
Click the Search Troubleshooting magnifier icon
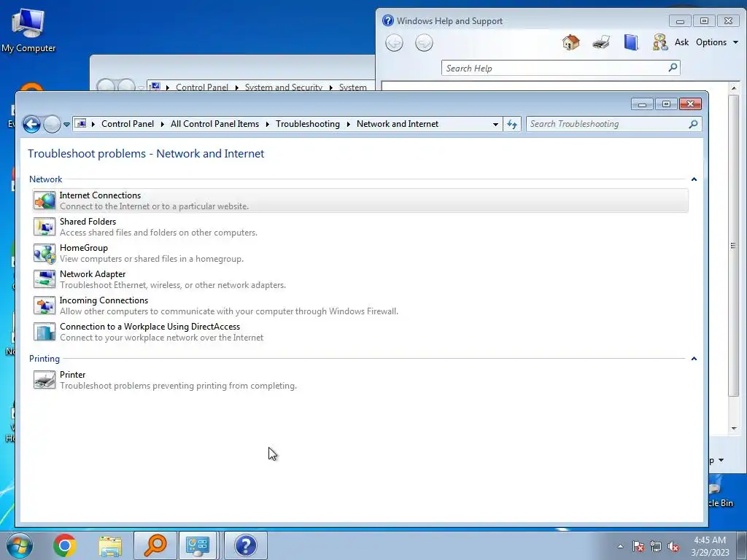click(693, 124)
